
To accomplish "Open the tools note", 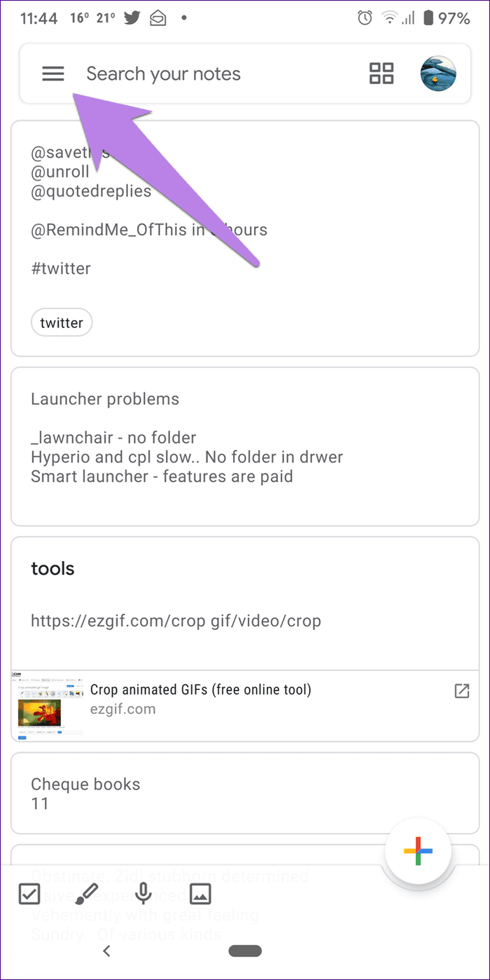I will [245, 595].
